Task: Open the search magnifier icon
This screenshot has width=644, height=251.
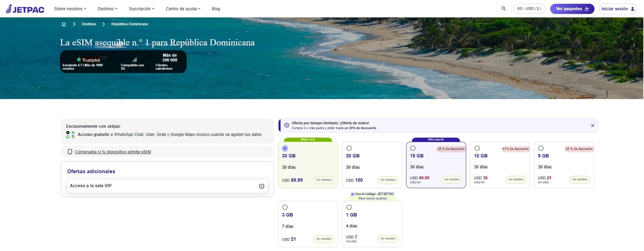Action: coord(503,9)
